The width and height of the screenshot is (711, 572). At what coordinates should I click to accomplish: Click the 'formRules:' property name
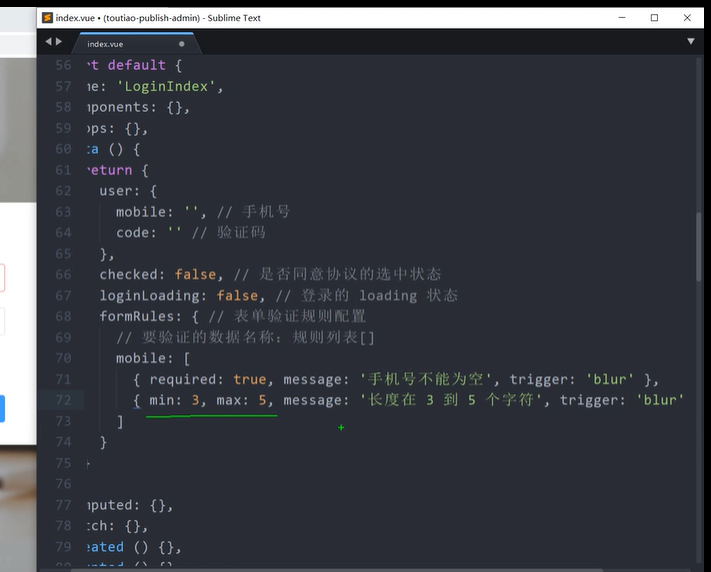140,316
